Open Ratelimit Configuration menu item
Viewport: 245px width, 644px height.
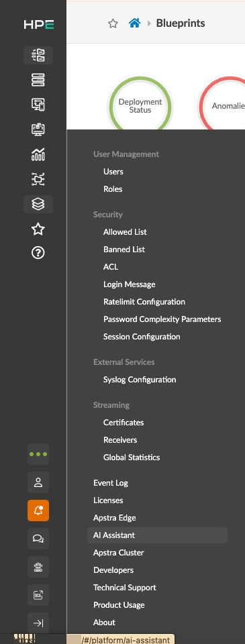click(x=144, y=302)
